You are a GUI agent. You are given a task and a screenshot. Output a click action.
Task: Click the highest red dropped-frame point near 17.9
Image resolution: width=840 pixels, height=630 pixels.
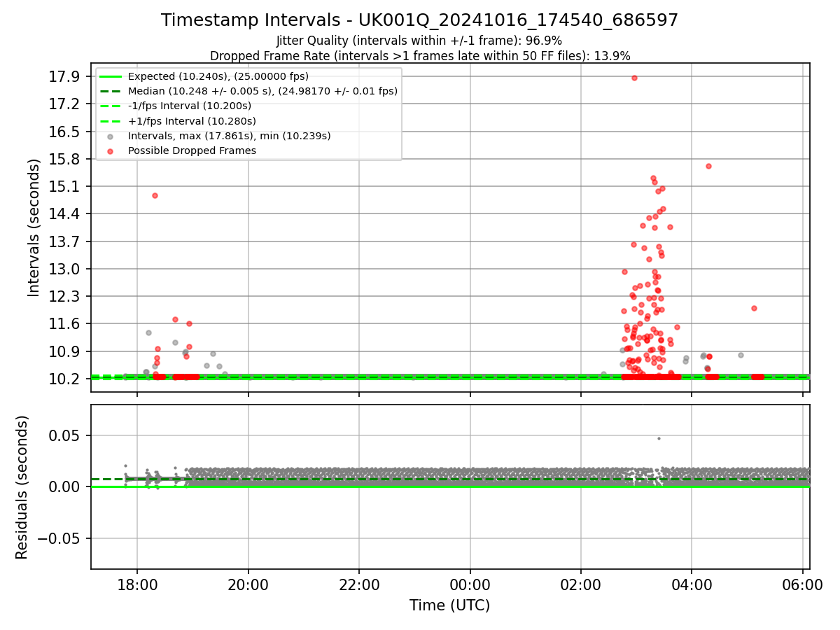coord(634,78)
